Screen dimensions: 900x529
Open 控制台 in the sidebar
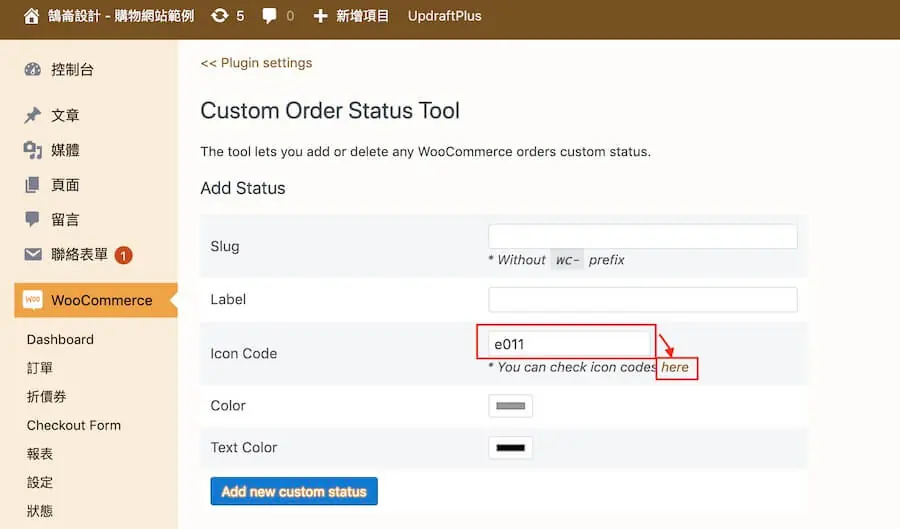click(x=72, y=70)
